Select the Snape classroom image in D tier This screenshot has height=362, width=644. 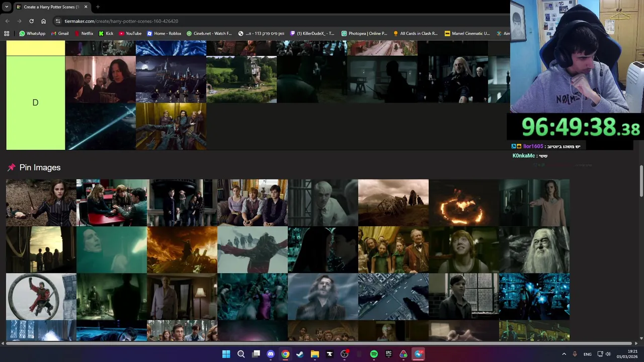101,79
